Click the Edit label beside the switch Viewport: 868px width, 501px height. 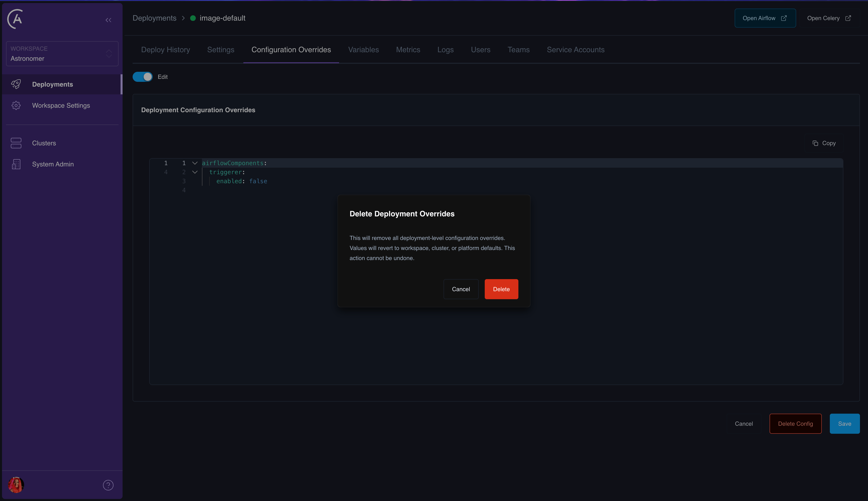coord(162,77)
